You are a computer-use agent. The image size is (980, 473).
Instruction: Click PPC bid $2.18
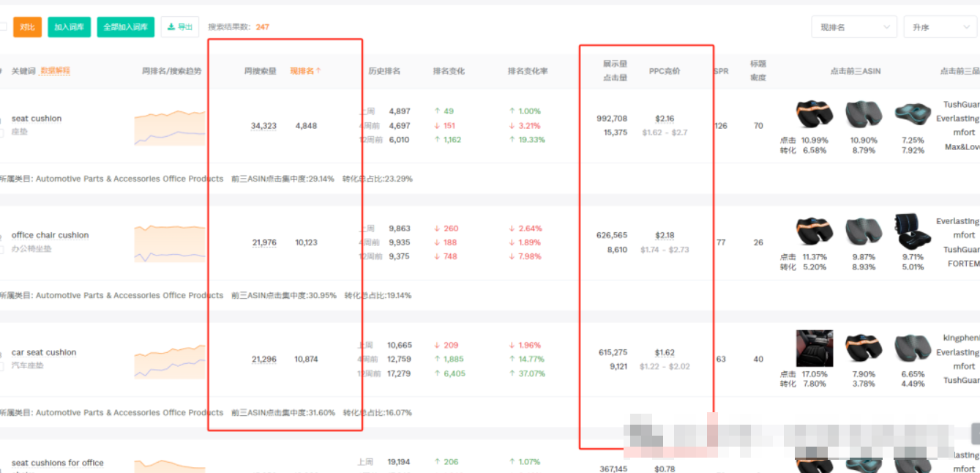tap(665, 235)
